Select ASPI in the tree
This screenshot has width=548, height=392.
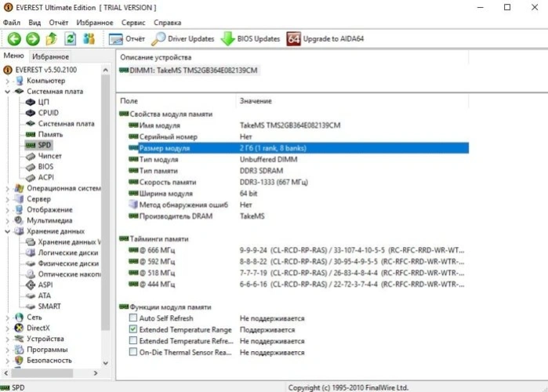click(45, 285)
